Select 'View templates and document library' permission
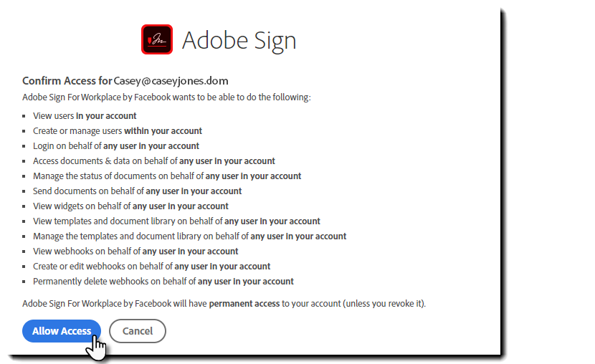Viewport: 595px width, 364px height. pos(176,221)
